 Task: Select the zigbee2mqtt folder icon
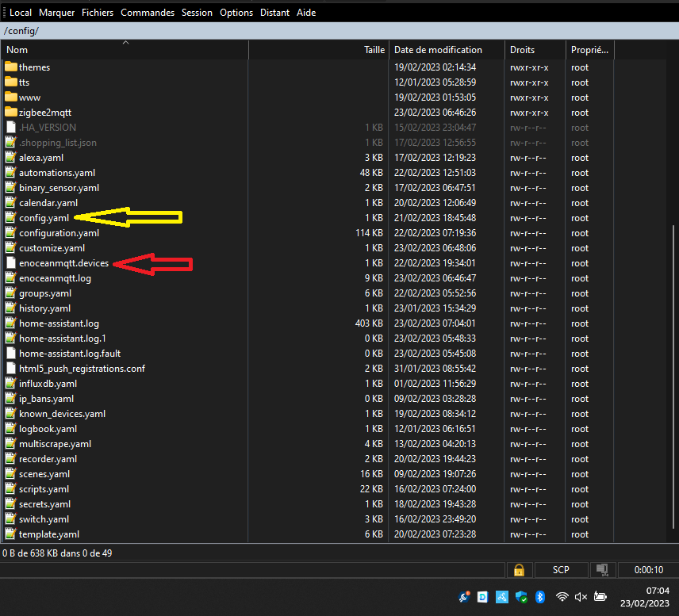[11, 113]
